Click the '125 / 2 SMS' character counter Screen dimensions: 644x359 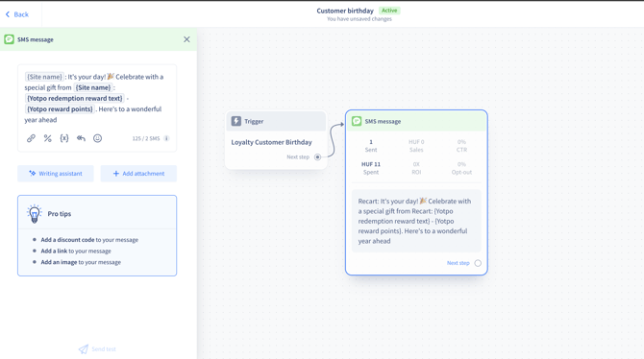146,138
